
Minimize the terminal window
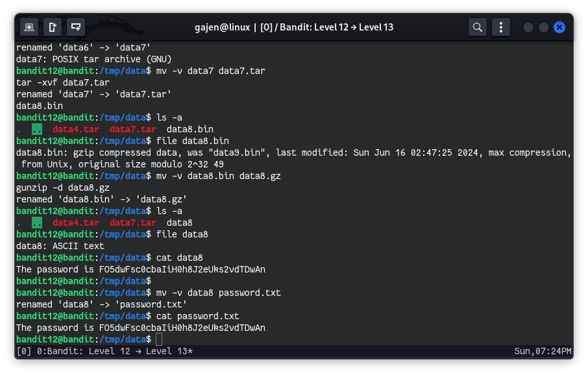pos(528,27)
